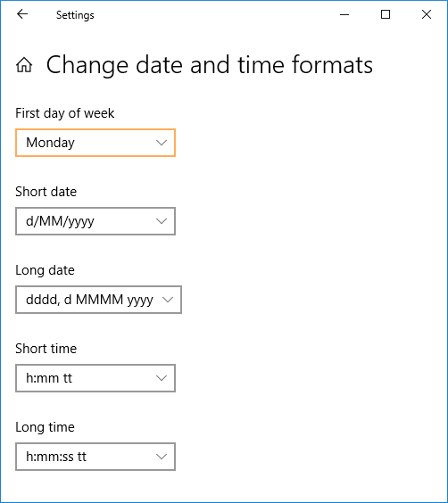Open the Settings home icon
This screenshot has width=448, height=503.
pos(24,65)
